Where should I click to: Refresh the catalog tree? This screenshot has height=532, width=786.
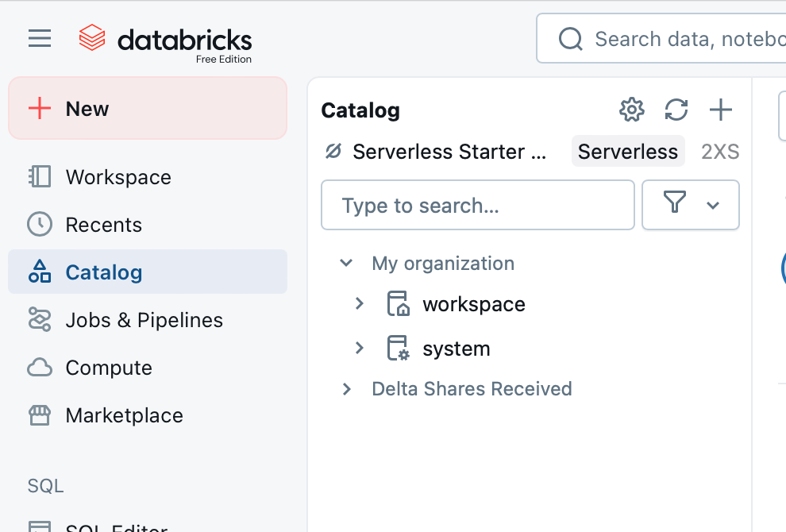[676, 110]
